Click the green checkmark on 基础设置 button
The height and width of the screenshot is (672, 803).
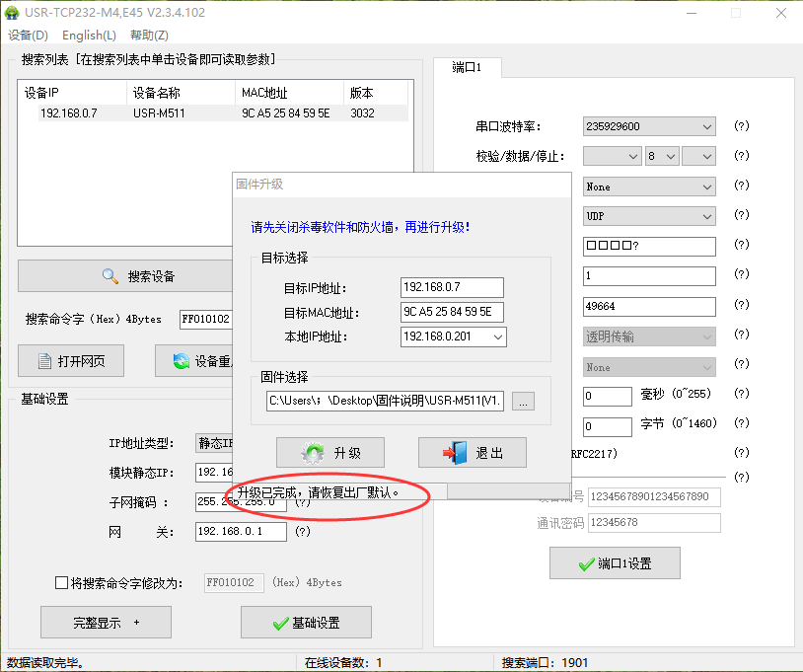point(279,624)
